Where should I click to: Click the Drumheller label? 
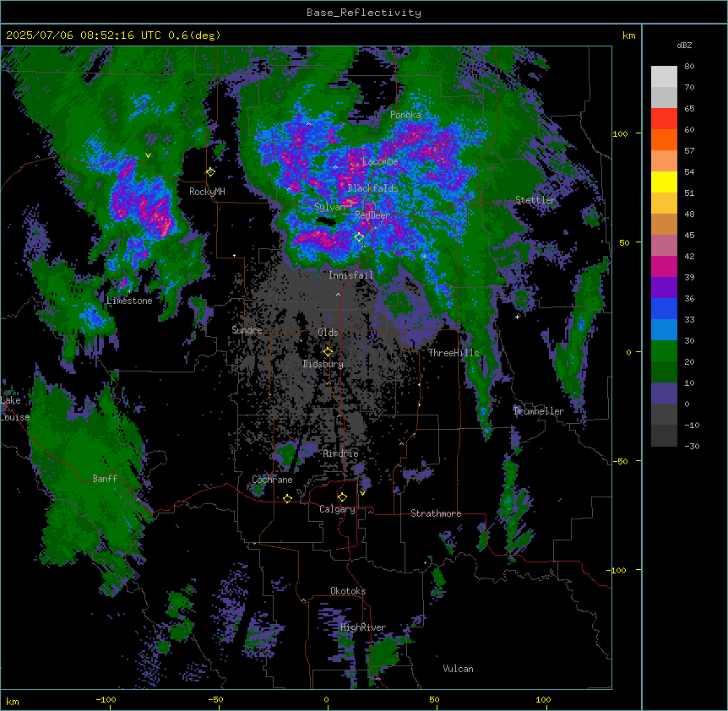tap(539, 411)
